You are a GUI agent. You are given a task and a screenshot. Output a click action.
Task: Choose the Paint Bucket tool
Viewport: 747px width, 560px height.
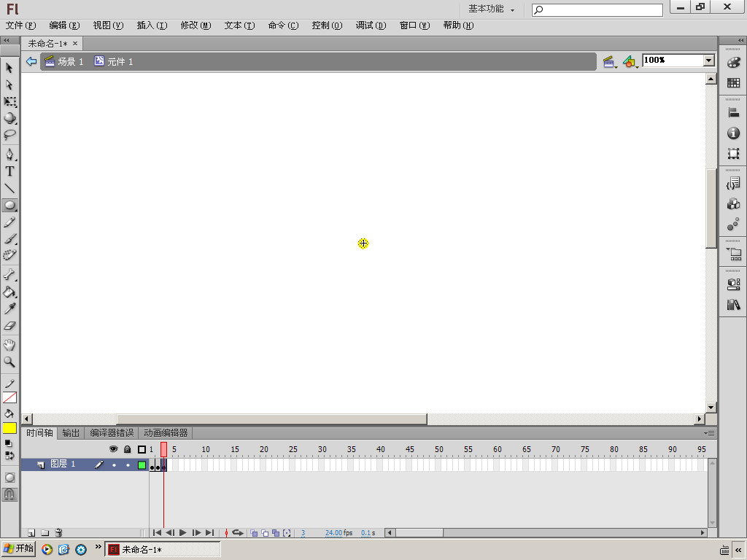(9, 292)
